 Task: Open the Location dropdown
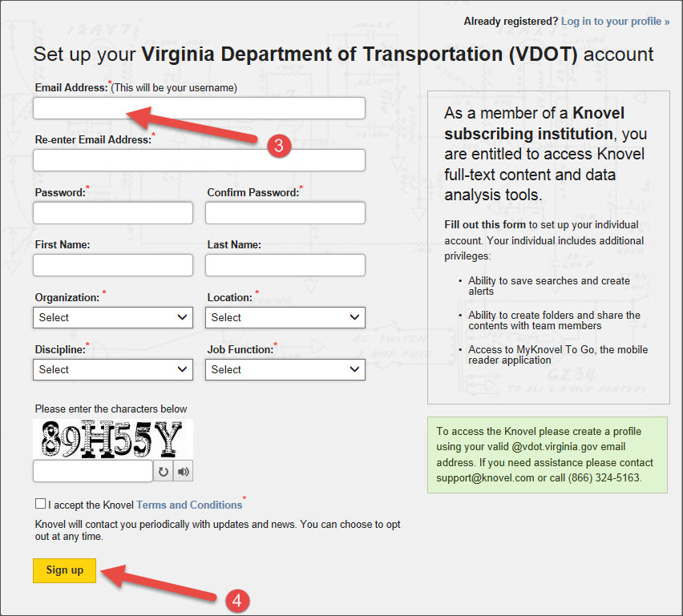[x=285, y=317]
